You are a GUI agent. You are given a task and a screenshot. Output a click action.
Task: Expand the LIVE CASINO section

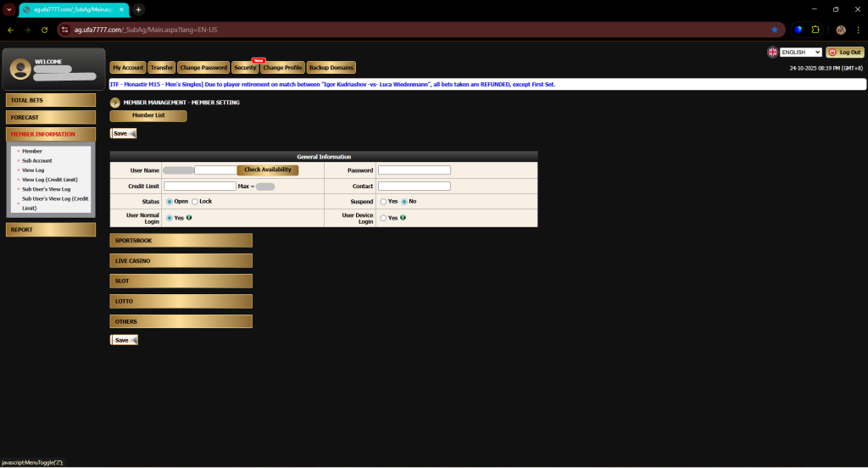(181, 261)
